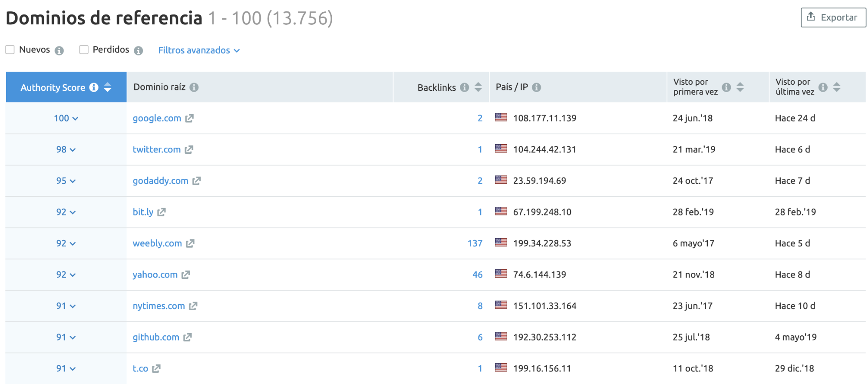The image size is (868, 384).
Task: Open google.com external link icon
Action: click(189, 119)
